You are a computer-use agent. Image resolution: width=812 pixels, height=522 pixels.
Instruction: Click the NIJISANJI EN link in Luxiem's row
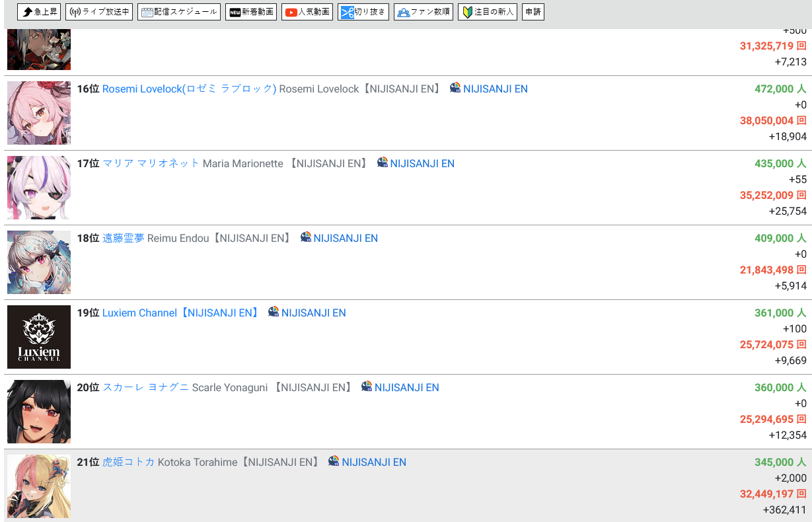(314, 313)
